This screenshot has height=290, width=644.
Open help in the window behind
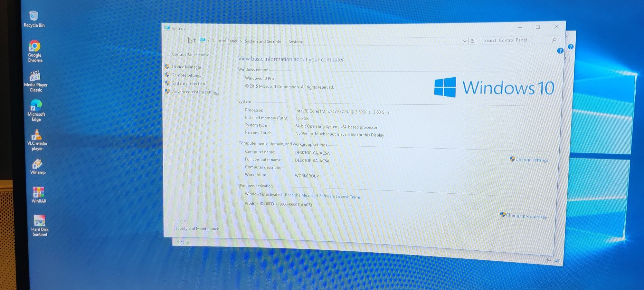tap(571, 47)
